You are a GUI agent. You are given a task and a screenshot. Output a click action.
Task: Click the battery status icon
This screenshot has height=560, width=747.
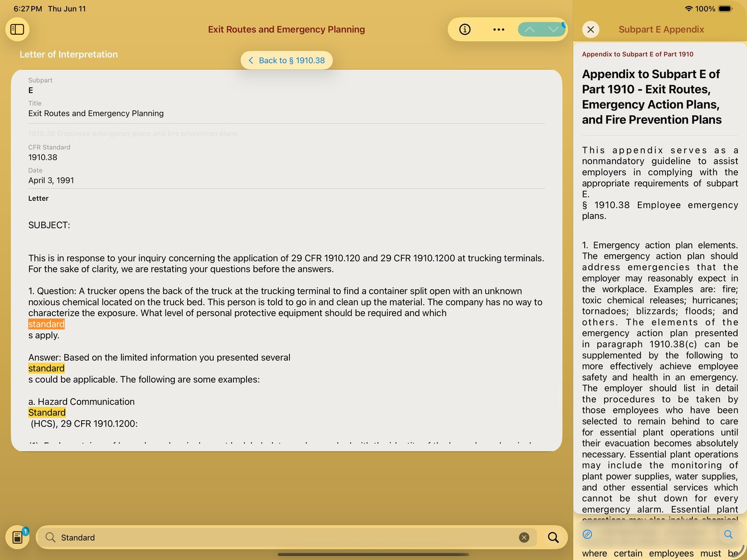(x=726, y=8)
